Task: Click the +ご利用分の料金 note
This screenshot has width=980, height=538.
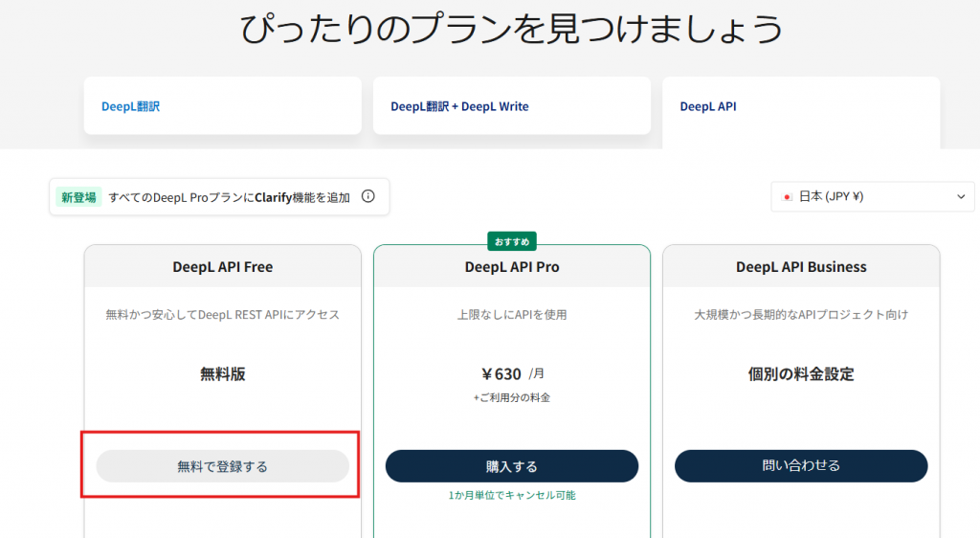Action: (x=512, y=397)
